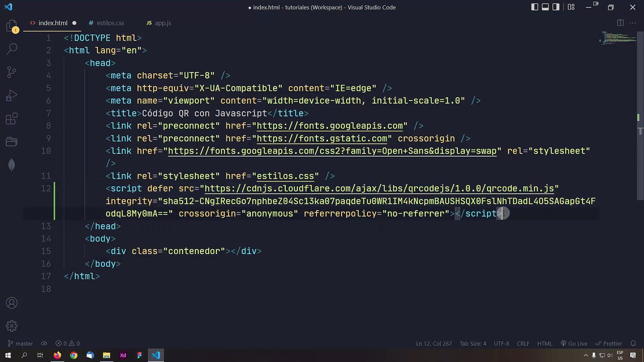Screen dimensions: 644x362
Task: Show hidden system tray icons
Action: pos(586,355)
